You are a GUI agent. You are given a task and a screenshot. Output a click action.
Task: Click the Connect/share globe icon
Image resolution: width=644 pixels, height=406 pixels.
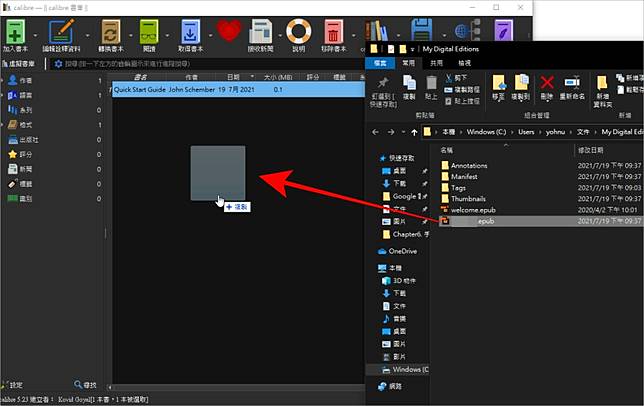tap(467, 30)
